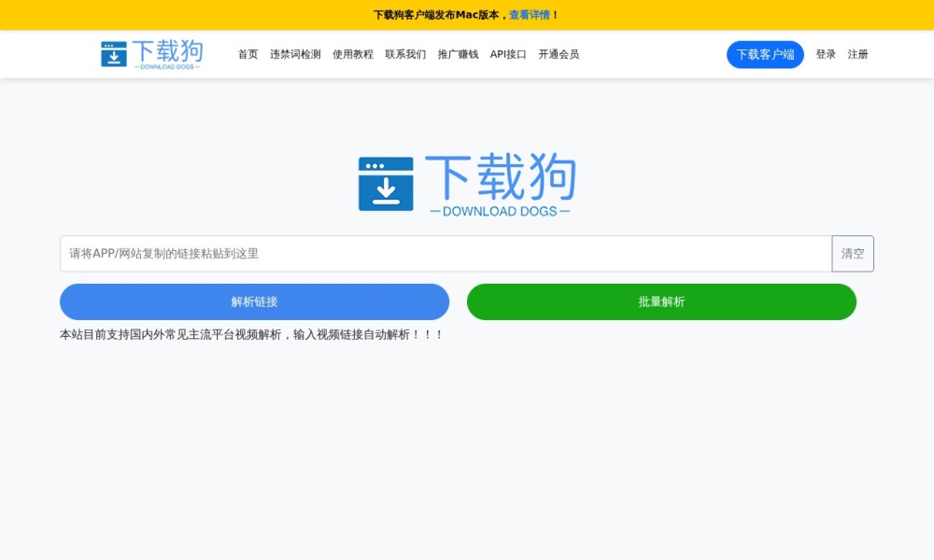Click the 登录 link

(826, 54)
